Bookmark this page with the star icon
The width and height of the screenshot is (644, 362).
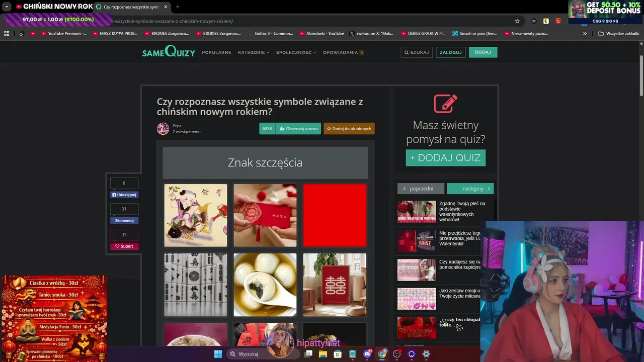(x=517, y=21)
